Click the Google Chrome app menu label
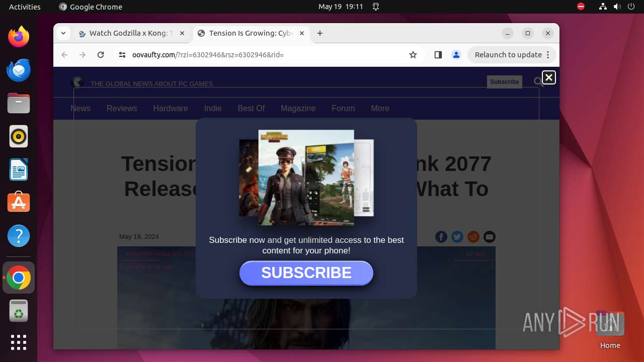 tap(91, 7)
